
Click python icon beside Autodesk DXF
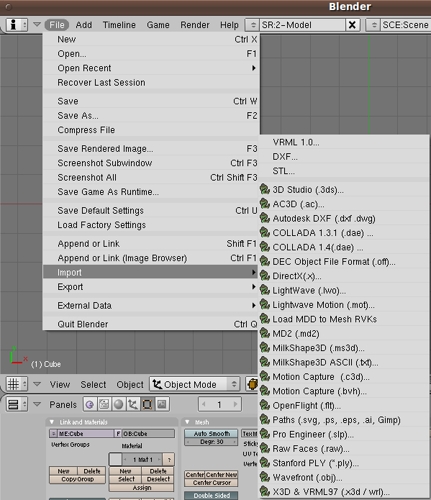pos(265,218)
